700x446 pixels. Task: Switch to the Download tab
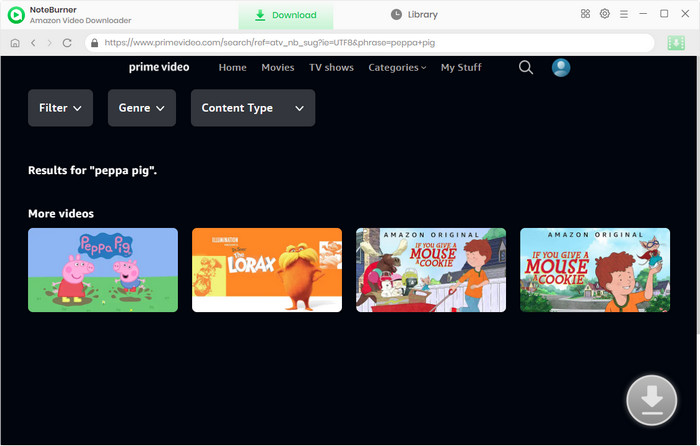click(x=286, y=15)
